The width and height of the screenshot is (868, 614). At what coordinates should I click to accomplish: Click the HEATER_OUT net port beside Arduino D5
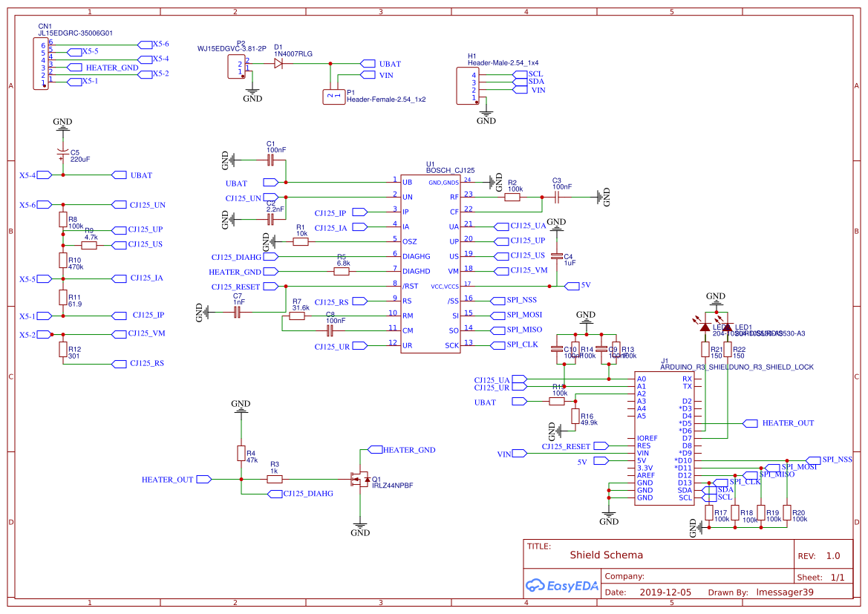750,423
